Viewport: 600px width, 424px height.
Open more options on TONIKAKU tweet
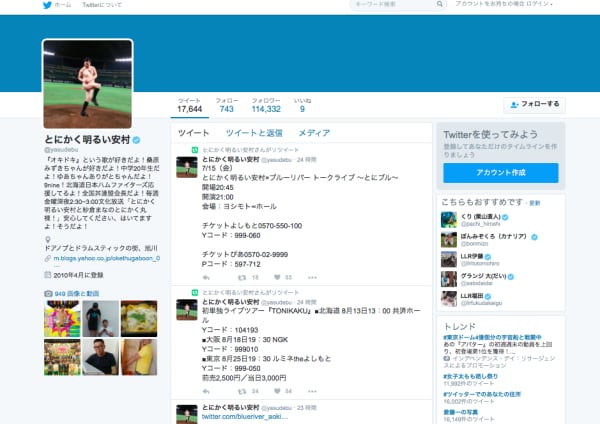click(312, 390)
